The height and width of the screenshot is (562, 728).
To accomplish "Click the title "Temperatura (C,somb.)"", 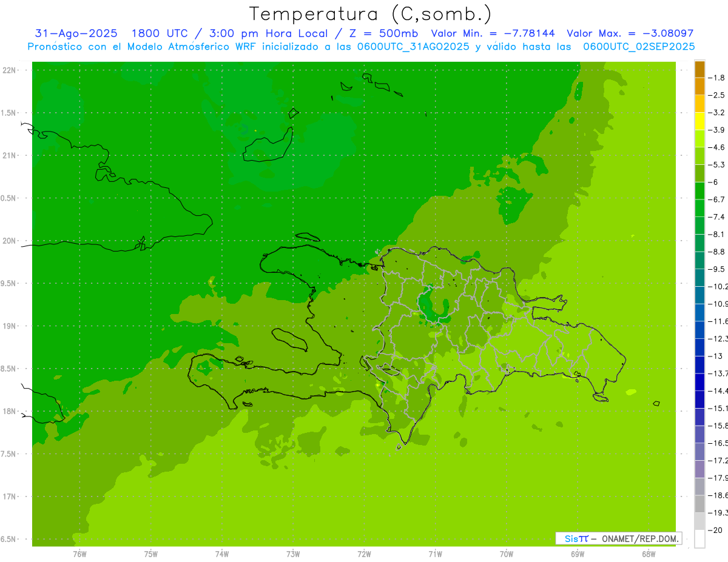I will [x=370, y=14].
